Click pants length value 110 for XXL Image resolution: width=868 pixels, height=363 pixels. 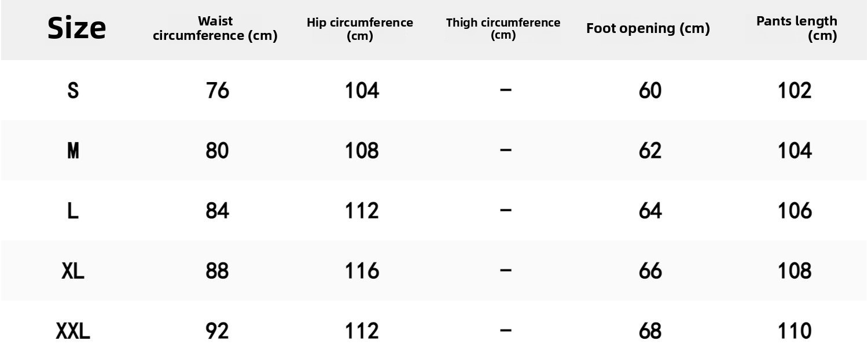pyautogui.click(x=795, y=331)
